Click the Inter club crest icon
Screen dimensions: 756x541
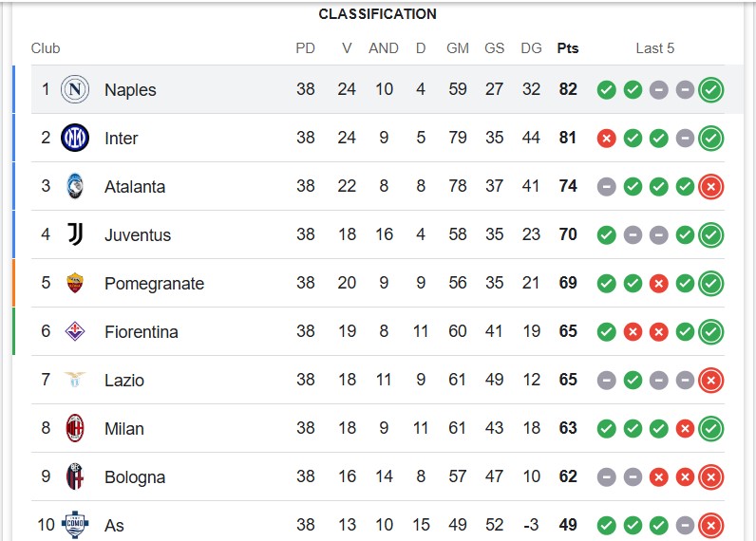coord(75,138)
